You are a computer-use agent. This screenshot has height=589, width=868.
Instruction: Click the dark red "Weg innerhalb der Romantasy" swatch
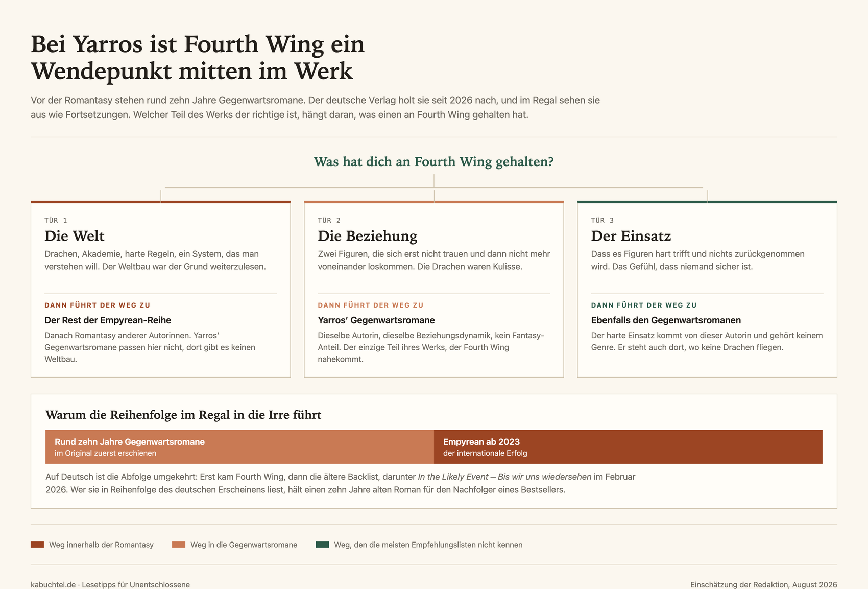[x=37, y=545]
